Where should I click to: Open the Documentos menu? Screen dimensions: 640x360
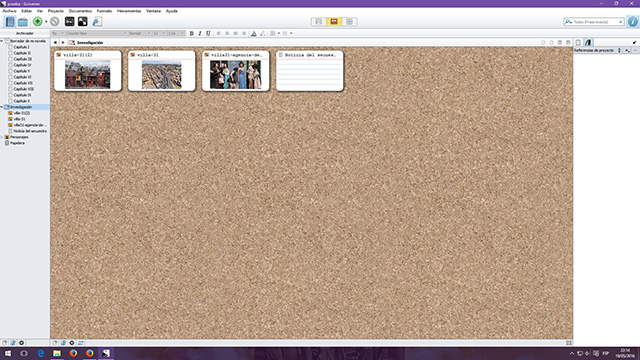(x=80, y=11)
